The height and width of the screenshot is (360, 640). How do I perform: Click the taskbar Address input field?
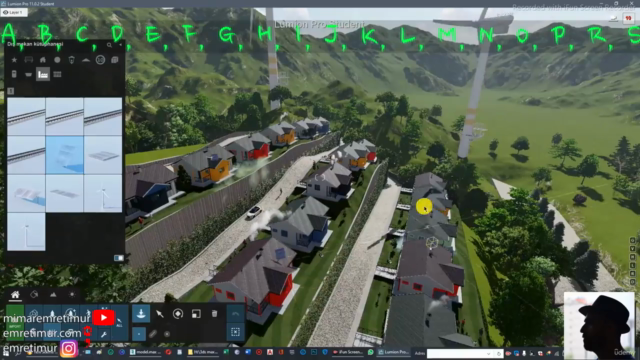pos(459,353)
